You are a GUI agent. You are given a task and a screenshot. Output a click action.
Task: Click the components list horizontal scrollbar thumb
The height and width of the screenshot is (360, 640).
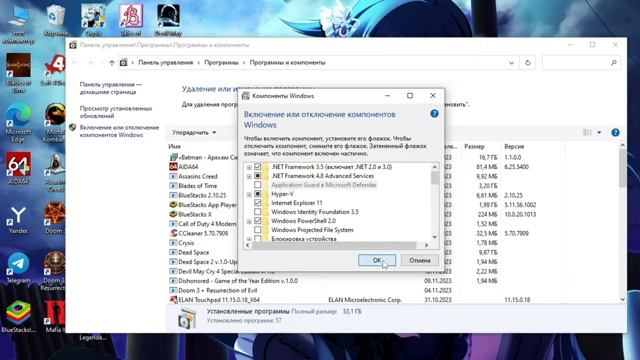[334, 245]
